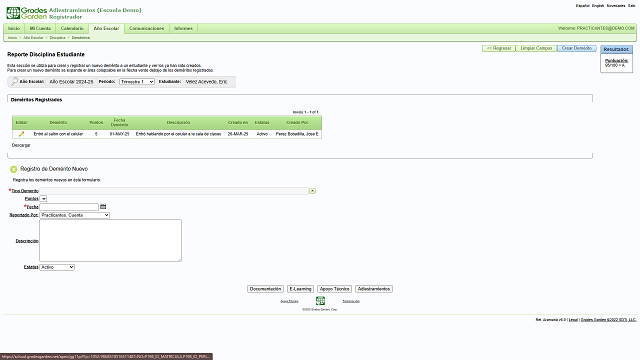This screenshot has width=640, height=360.
Task: Open the calendar picker beside Fecha
Action: tap(103, 207)
